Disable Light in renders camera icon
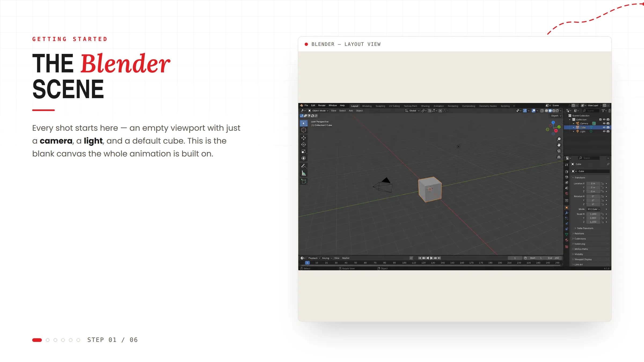The height and width of the screenshot is (362, 644). pyautogui.click(x=608, y=131)
